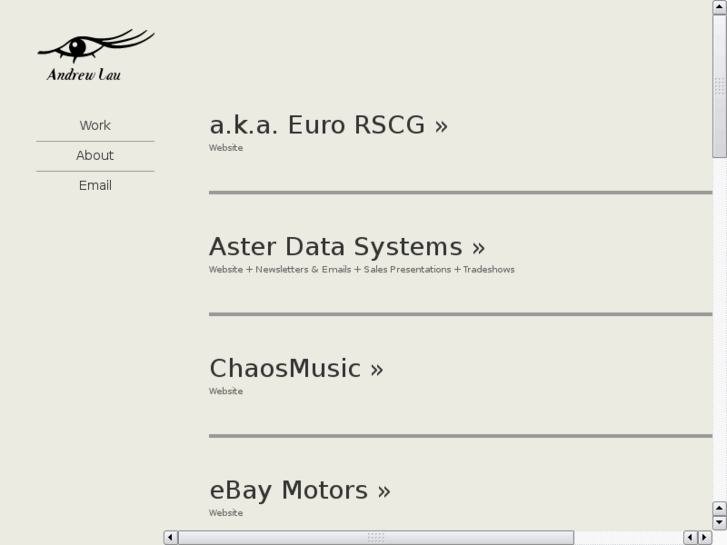Go to the About page
Image resolution: width=727 pixels, height=545 pixels.
[95, 155]
